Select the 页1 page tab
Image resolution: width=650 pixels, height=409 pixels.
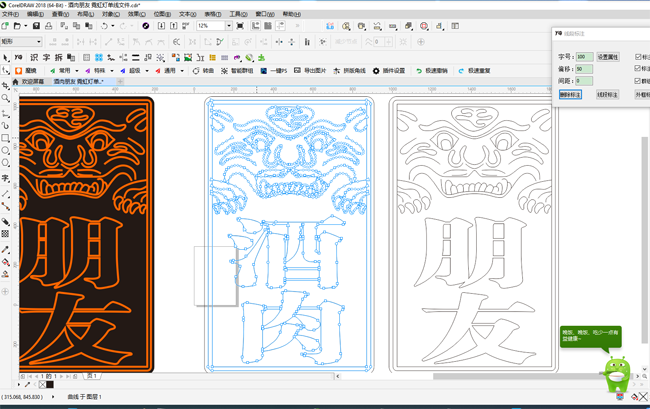(92, 376)
